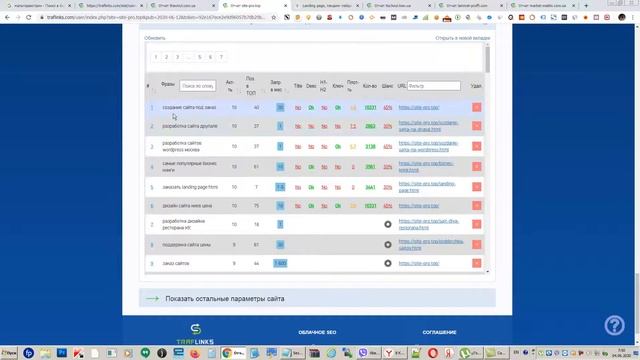
Task: Open Viber from the taskbar
Action: 368,353
